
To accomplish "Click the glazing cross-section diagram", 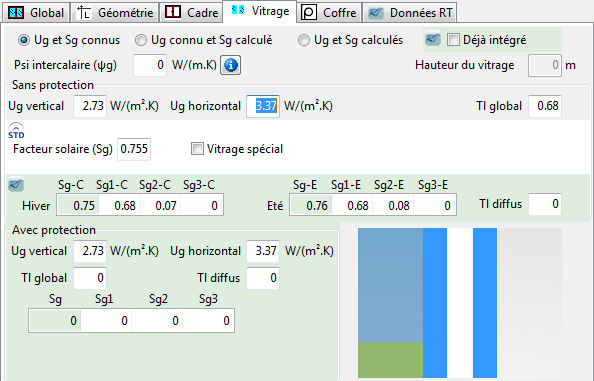I will [460, 303].
